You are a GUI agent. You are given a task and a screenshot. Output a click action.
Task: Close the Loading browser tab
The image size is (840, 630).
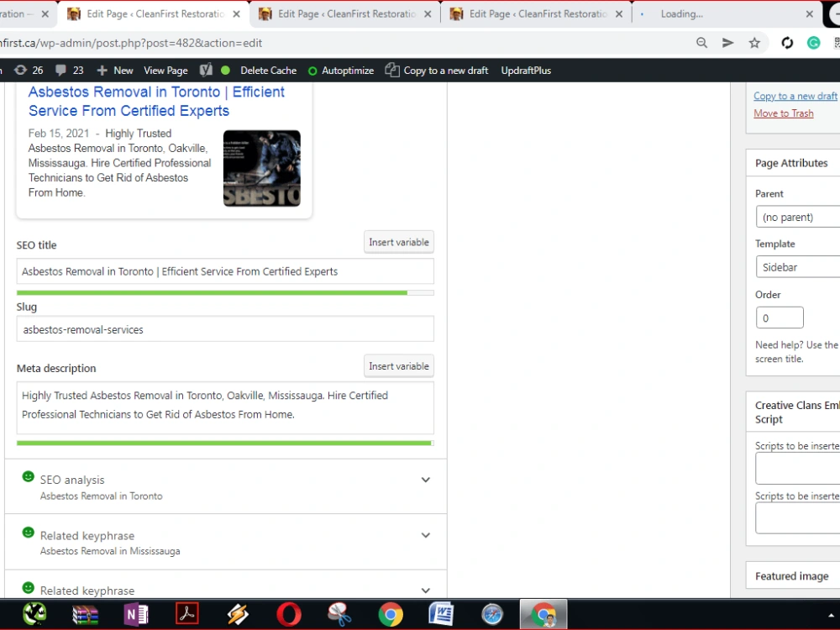tap(810, 14)
